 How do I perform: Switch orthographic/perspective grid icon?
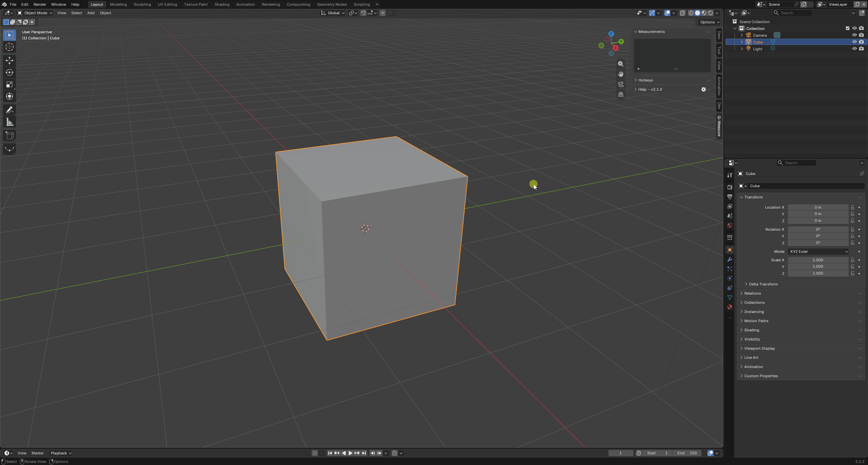pos(621,94)
